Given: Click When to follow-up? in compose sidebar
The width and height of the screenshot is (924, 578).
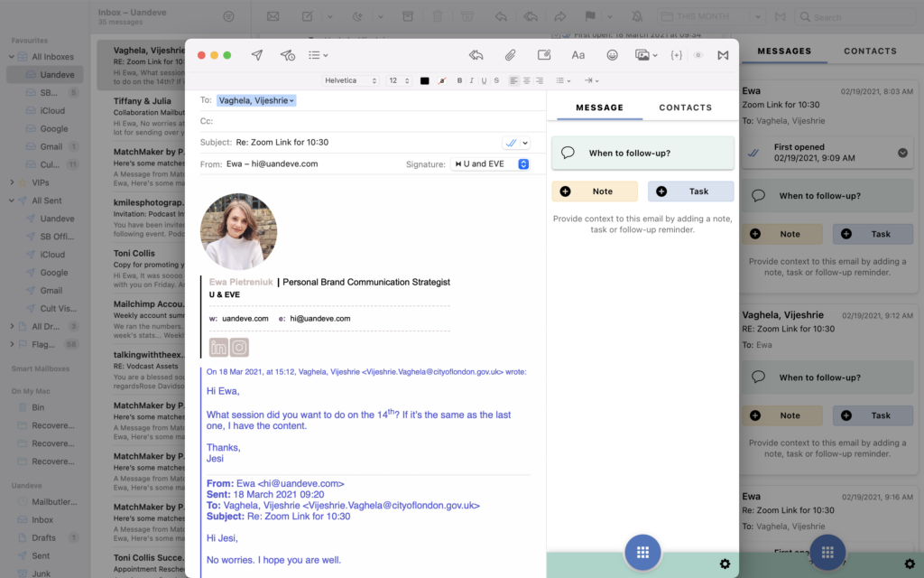Looking at the screenshot, I should point(642,153).
